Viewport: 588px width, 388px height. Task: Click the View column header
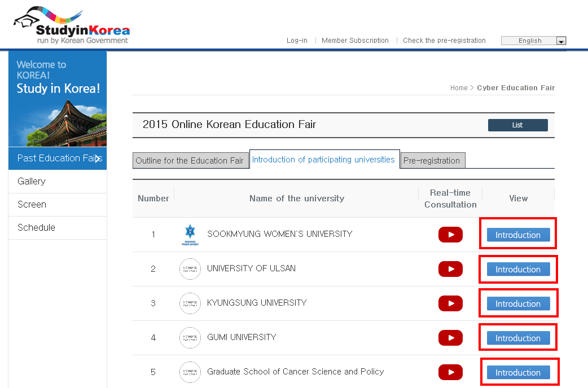pyautogui.click(x=518, y=199)
